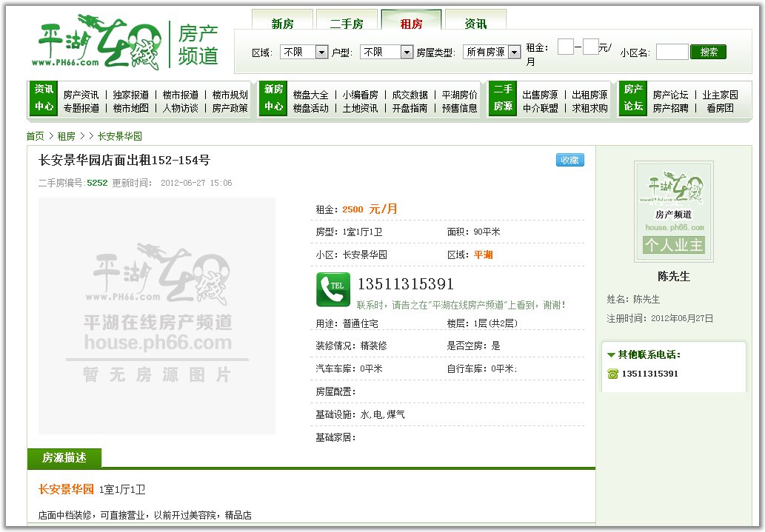
Task: Click the small phone icon beside 13511315391
Action: 612,374
